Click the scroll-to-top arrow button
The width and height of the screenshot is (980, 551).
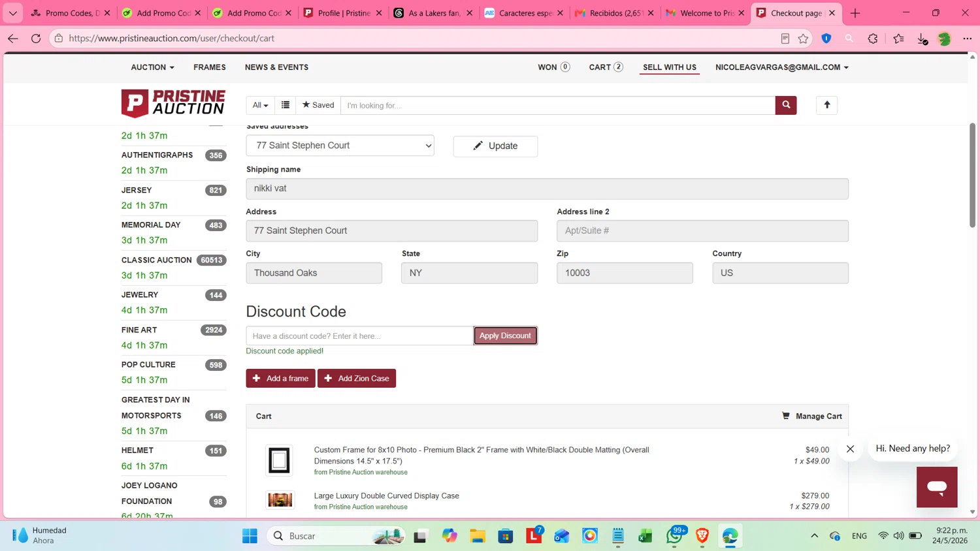tap(826, 105)
